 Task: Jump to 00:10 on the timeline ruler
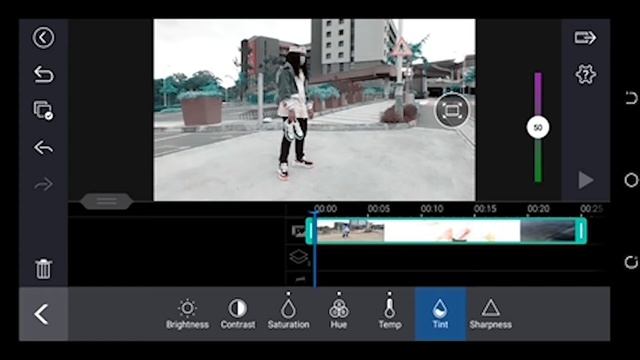(431, 209)
